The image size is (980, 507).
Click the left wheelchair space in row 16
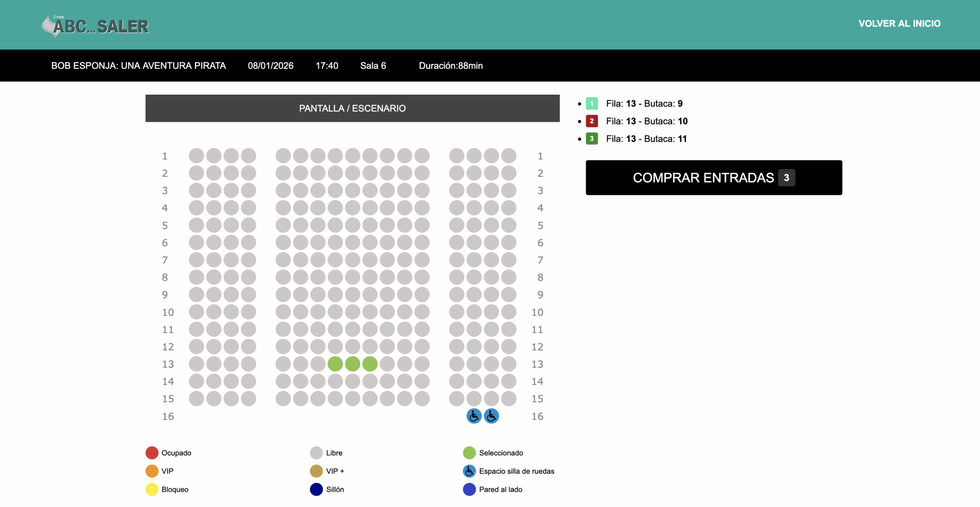coord(474,416)
